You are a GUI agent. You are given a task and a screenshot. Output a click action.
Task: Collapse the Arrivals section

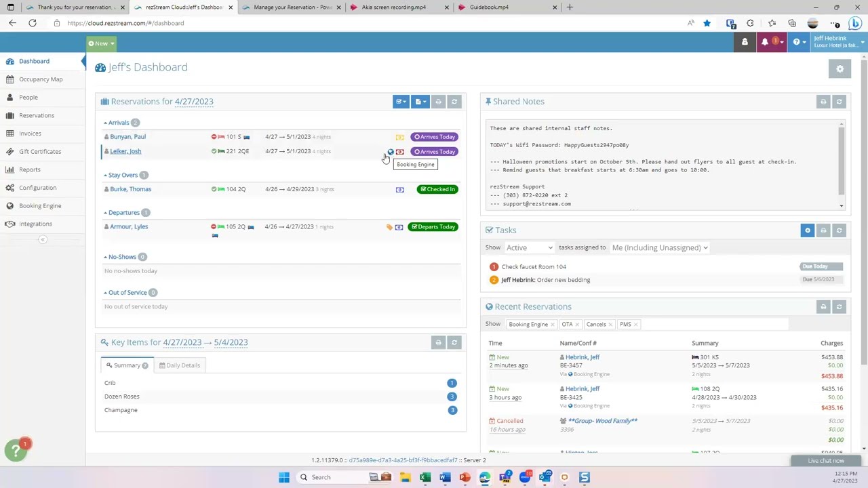coord(117,123)
